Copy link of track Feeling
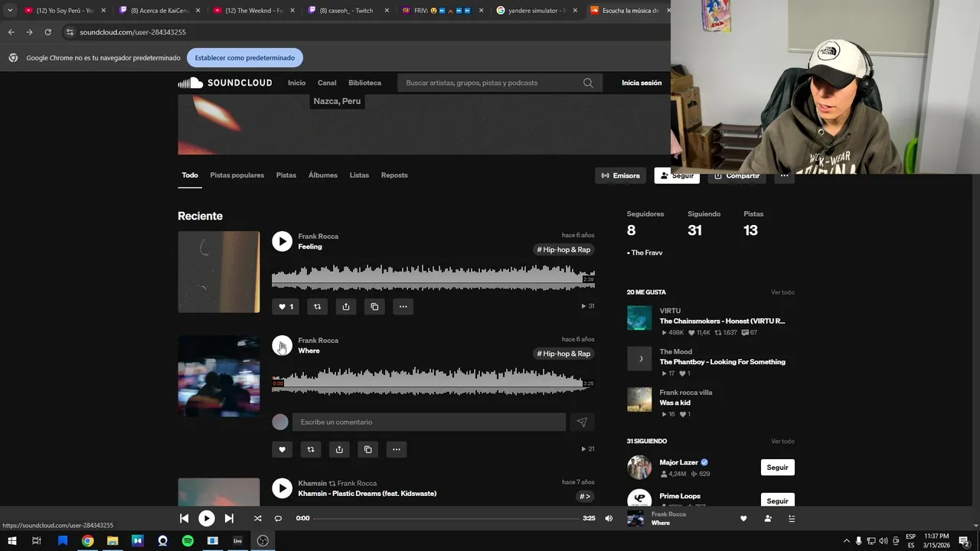Screen dimensions: 980x551 pyautogui.click(x=374, y=306)
